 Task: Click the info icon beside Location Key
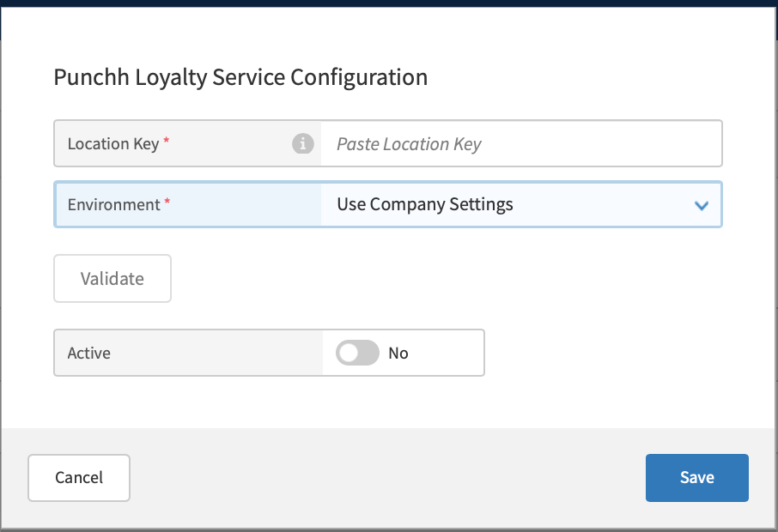pyautogui.click(x=302, y=143)
